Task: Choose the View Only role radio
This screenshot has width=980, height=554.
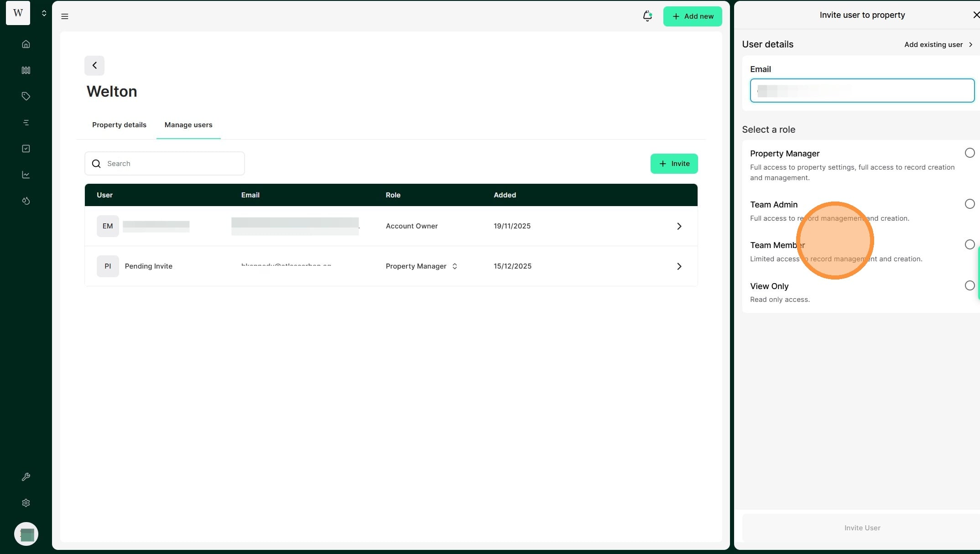Action: (970, 285)
